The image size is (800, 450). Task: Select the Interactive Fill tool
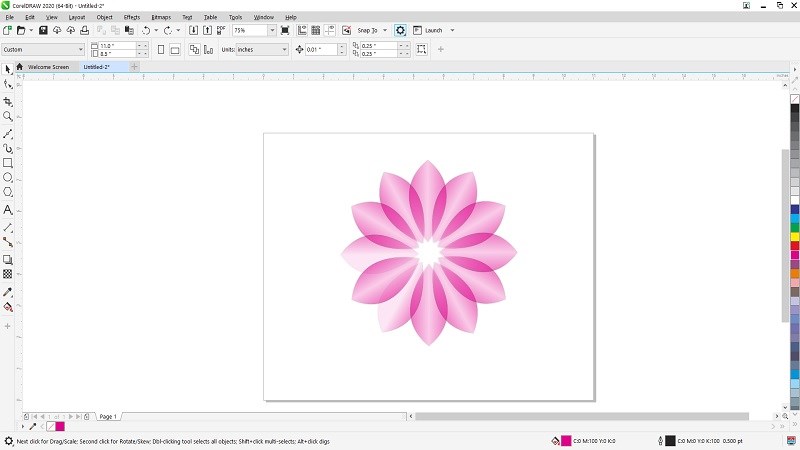pyautogui.click(x=8, y=307)
